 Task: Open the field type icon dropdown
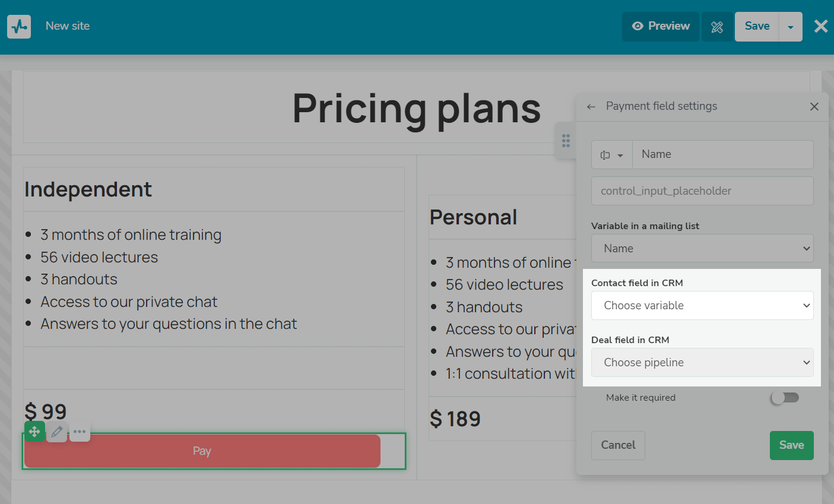pyautogui.click(x=612, y=155)
